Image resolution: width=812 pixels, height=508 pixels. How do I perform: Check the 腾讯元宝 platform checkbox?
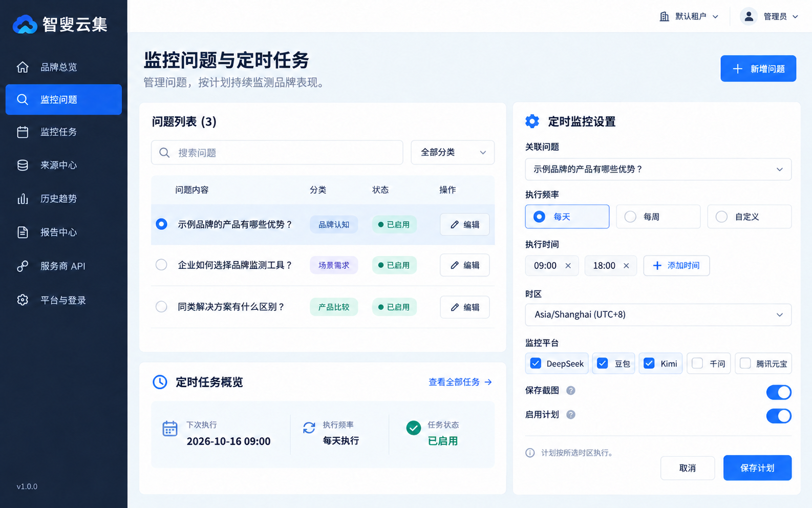pos(745,364)
